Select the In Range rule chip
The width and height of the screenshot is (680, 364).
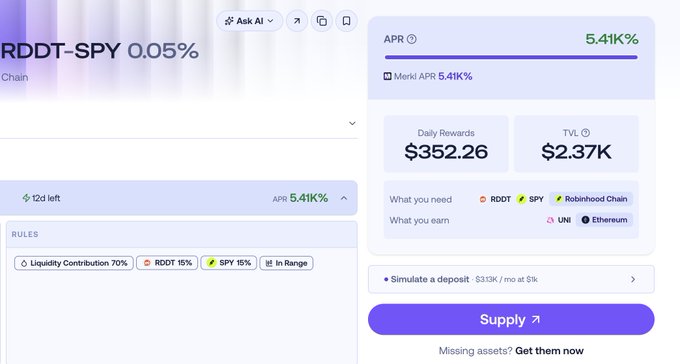[286, 263]
